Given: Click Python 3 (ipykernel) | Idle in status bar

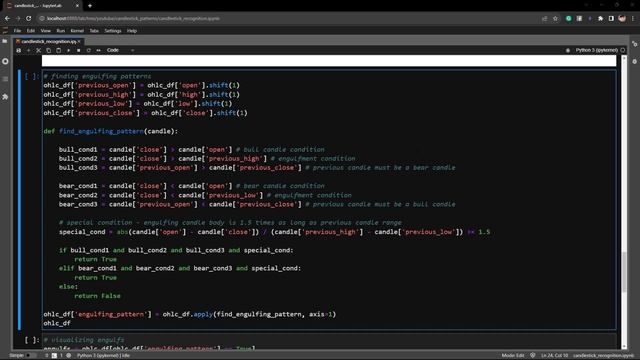Looking at the screenshot, I should (103, 356).
